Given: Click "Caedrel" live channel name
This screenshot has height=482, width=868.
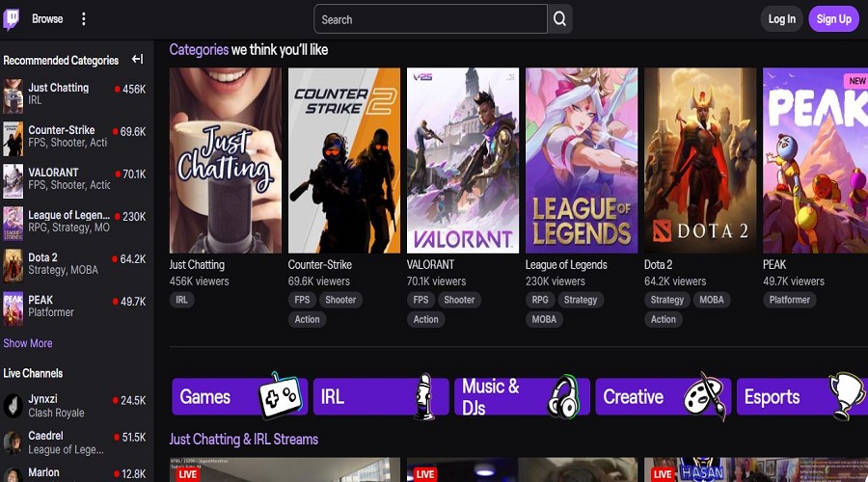Looking at the screenshot, I should point(45,436).
